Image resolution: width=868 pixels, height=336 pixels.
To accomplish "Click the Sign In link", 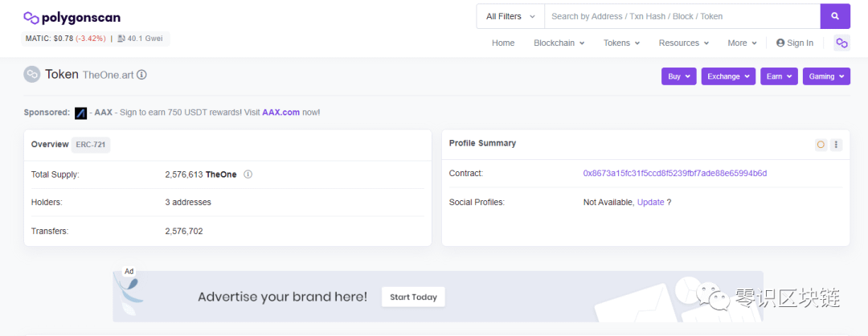I will [795, 43].
